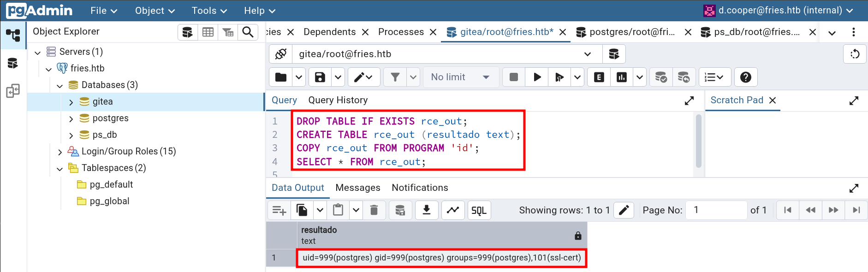
Task: Open the Schema Diff sidebar icon
Action: 13,91
